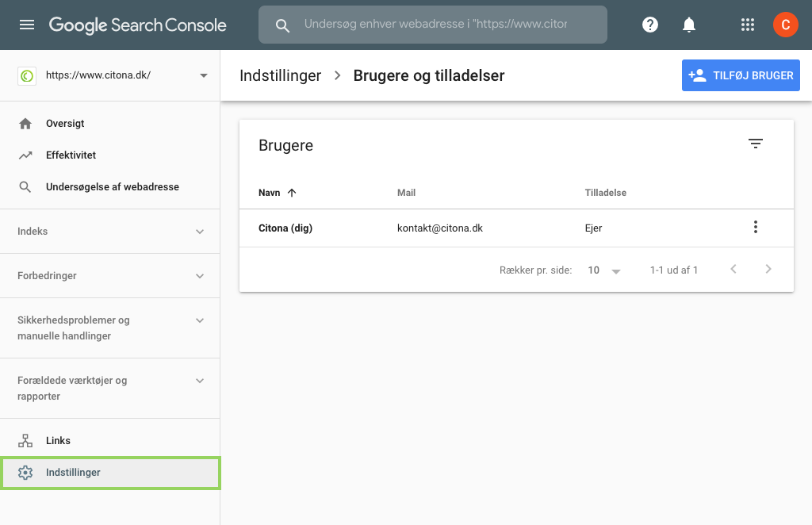Screen dimensions: 812x525
Task: Click the TILFØJ BRUGER button
Action: pyautogui.click(x=741, y=75)
